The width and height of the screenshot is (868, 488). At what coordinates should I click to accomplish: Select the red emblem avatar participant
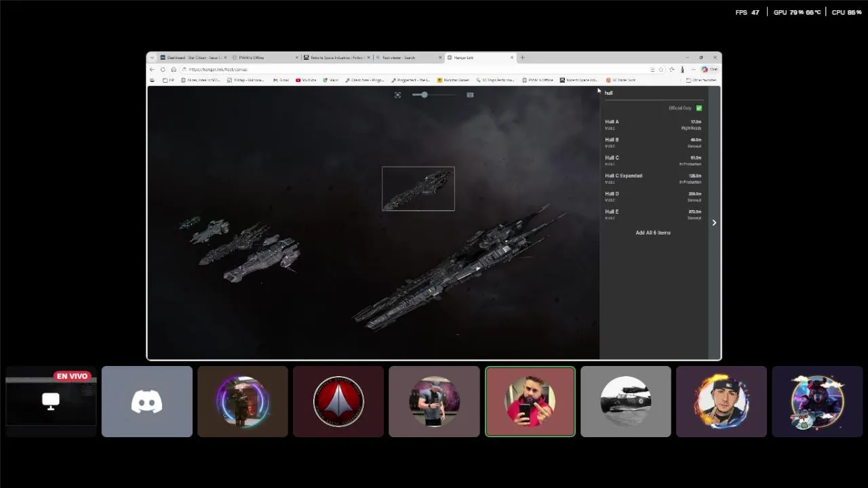(338, 401)
